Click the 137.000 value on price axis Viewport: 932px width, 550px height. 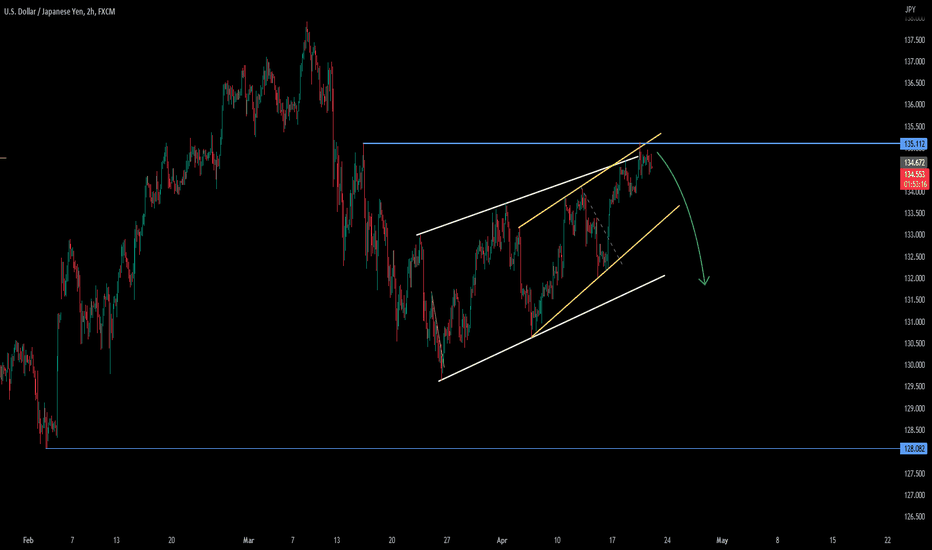pos(914,61)
